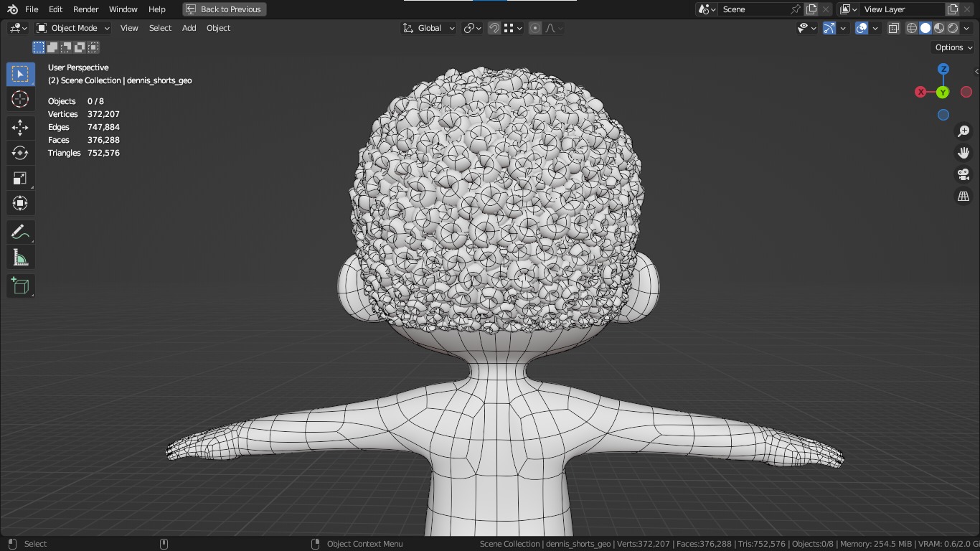
Task: Set selection mode to Subtract
Action: [66, 47]
